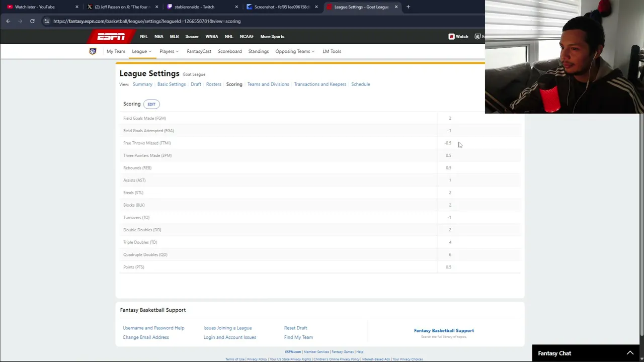Open the ESPN Watch icon link
Image resolution: width=644 pixels, height=362 pixels.
pos(458,36)
